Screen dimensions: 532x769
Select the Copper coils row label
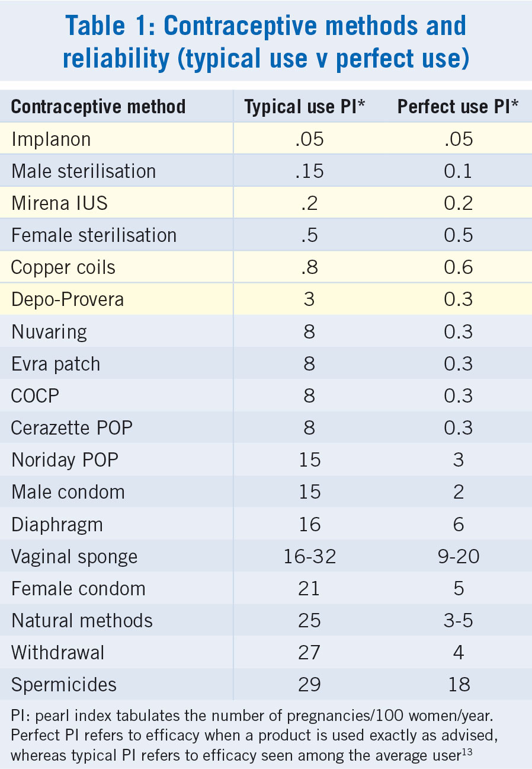[63, 267]
